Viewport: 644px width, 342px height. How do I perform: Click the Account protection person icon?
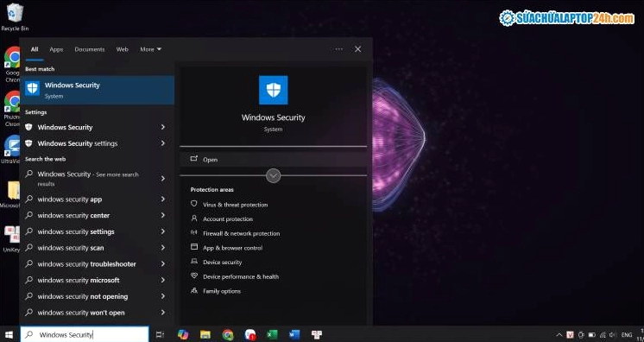point(194,218)
